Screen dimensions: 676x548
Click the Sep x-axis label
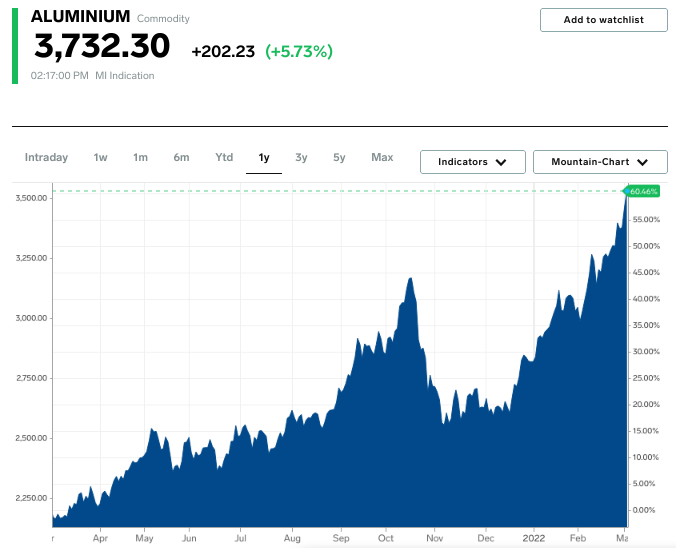341,538
